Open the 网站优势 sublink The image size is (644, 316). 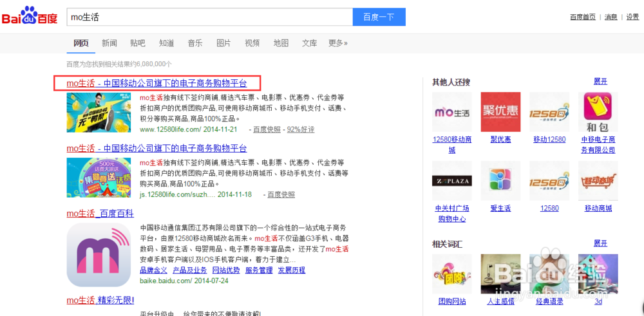click(x=226, y=270)
